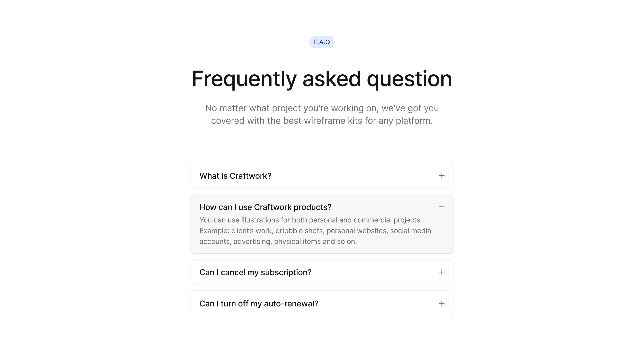The image size is (644, 352).
Task: Click the 'What is Craftwork?' question text
Action: tap(235, 176)
